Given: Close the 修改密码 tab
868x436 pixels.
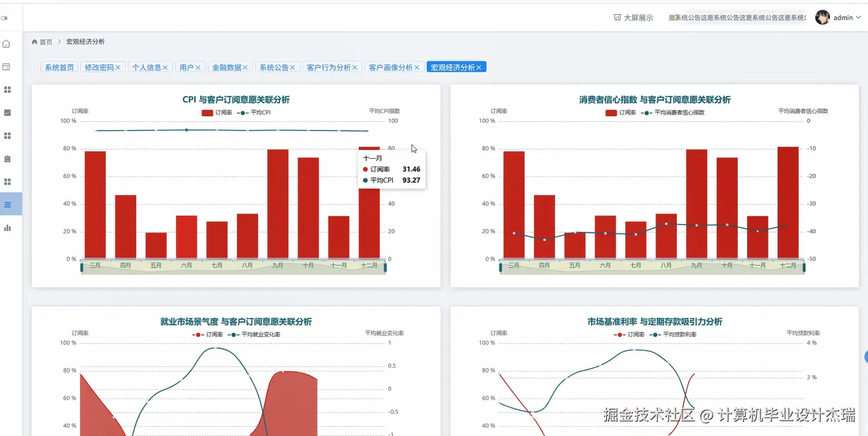Looking at the screenshot, I should [118, 67].
